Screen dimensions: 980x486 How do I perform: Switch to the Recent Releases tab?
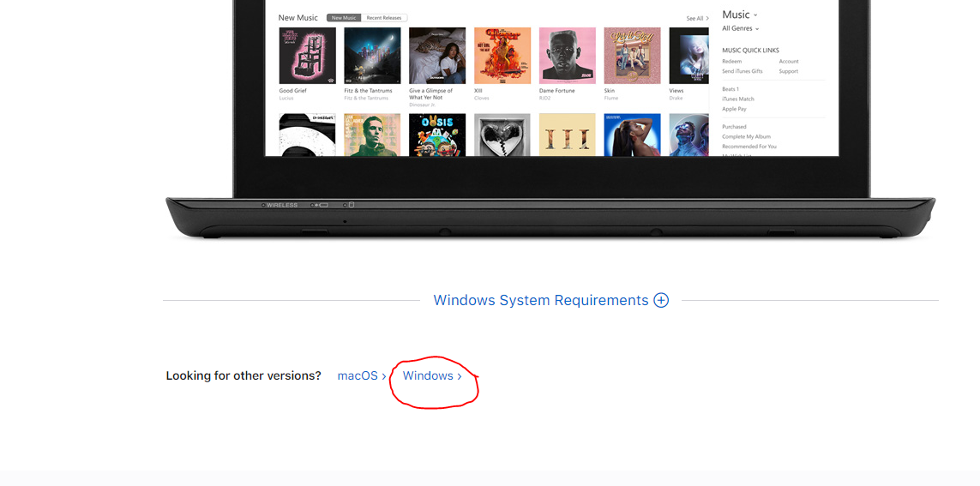pos(384,18)
